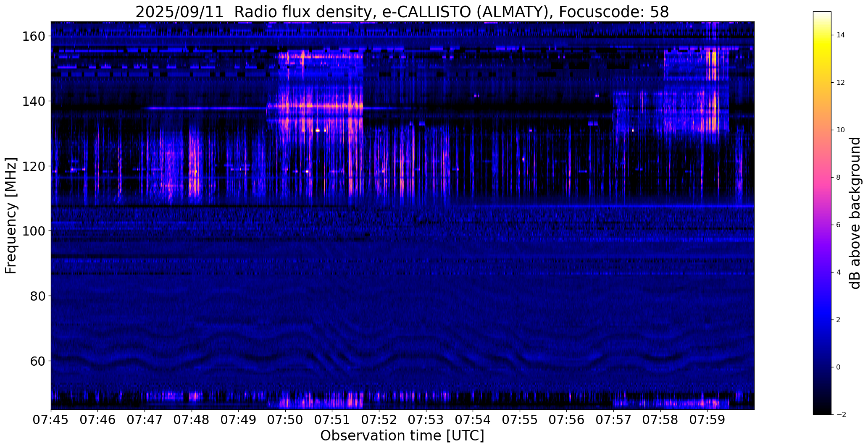Click the 80 frequency tick label
This screenshot has width=868, height=448.
(x=37, y=296)
